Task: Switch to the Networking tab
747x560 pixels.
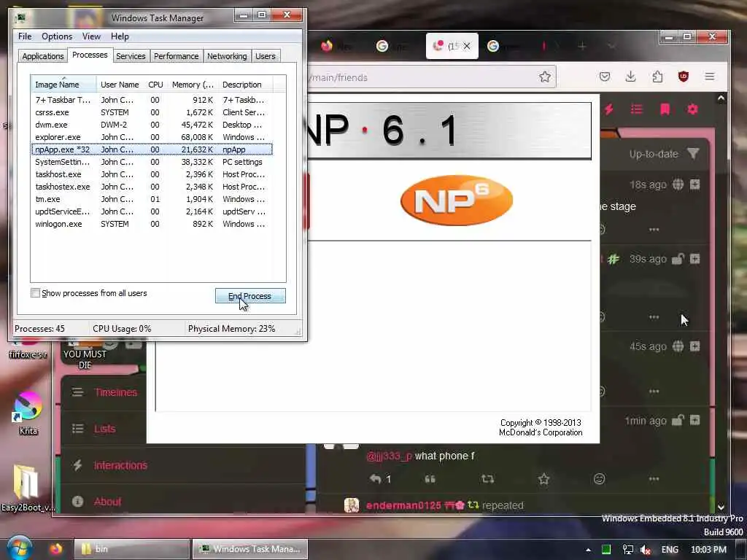Action: coord(227,56)
